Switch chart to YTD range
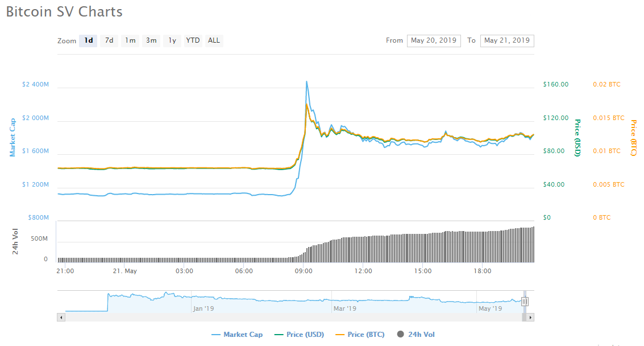644x346 pixels. click(193, 40)
